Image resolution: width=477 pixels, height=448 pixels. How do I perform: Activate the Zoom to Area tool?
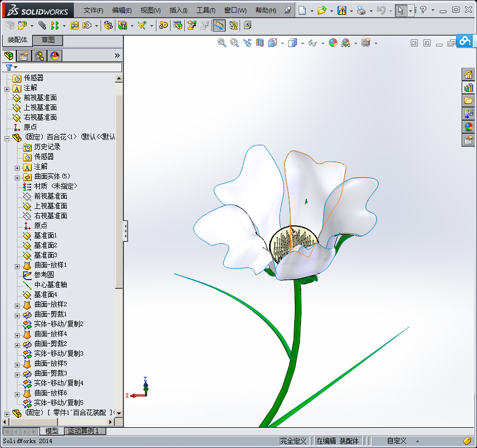coord(234,42)
